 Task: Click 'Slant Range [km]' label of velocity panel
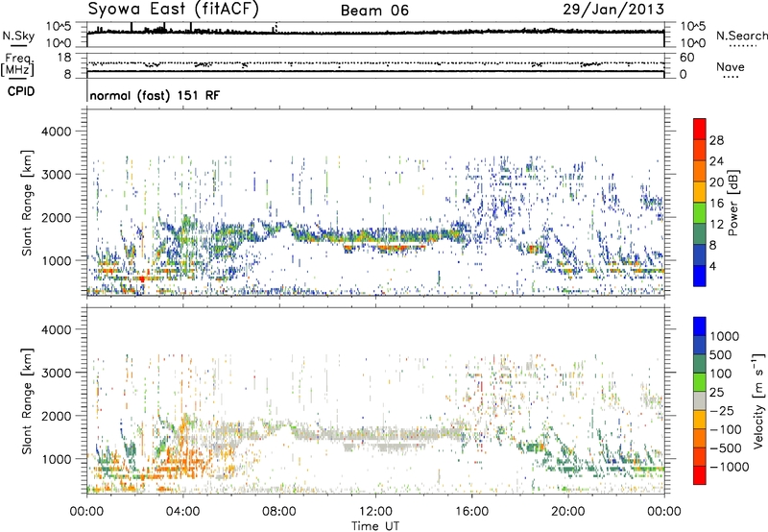[27, 400]
